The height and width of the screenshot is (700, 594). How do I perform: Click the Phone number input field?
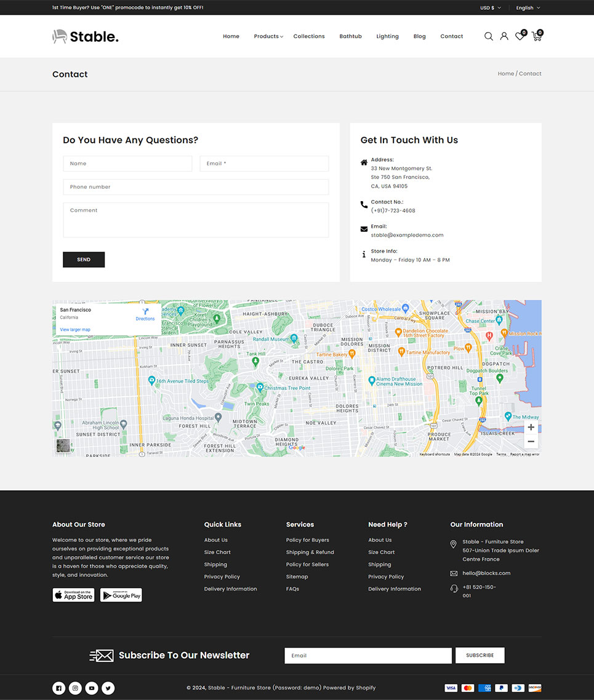coord(196,187)
